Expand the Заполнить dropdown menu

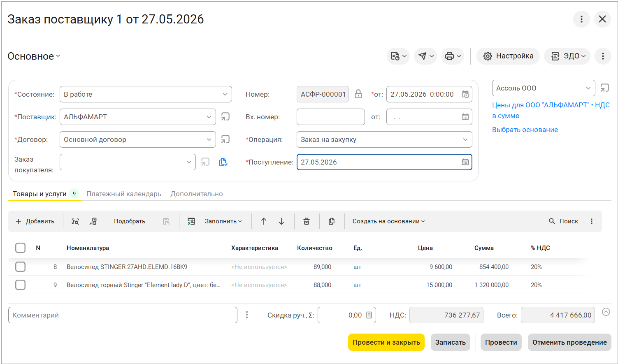pos(223,221)
